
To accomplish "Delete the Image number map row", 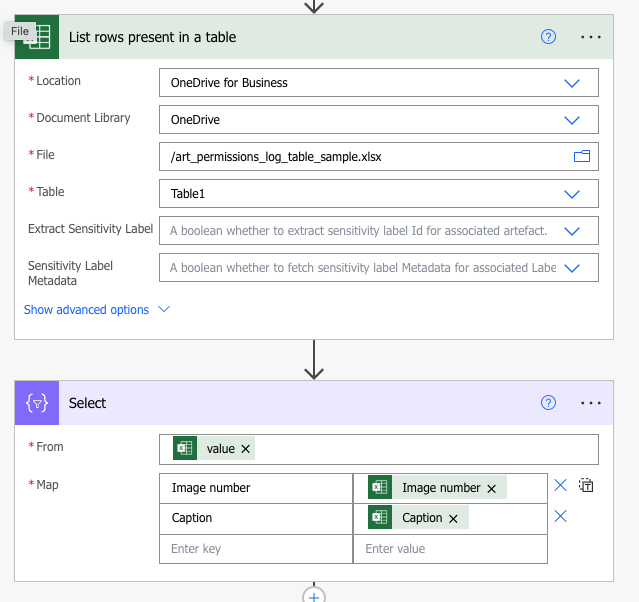I will (x=561, y=486).
